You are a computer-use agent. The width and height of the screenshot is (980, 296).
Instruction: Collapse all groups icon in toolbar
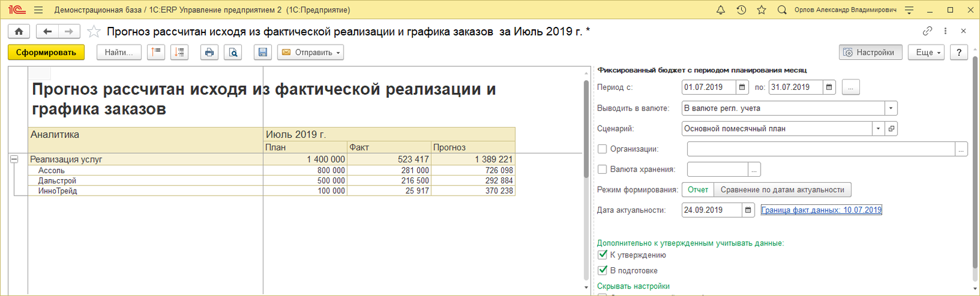click(156, 53)
